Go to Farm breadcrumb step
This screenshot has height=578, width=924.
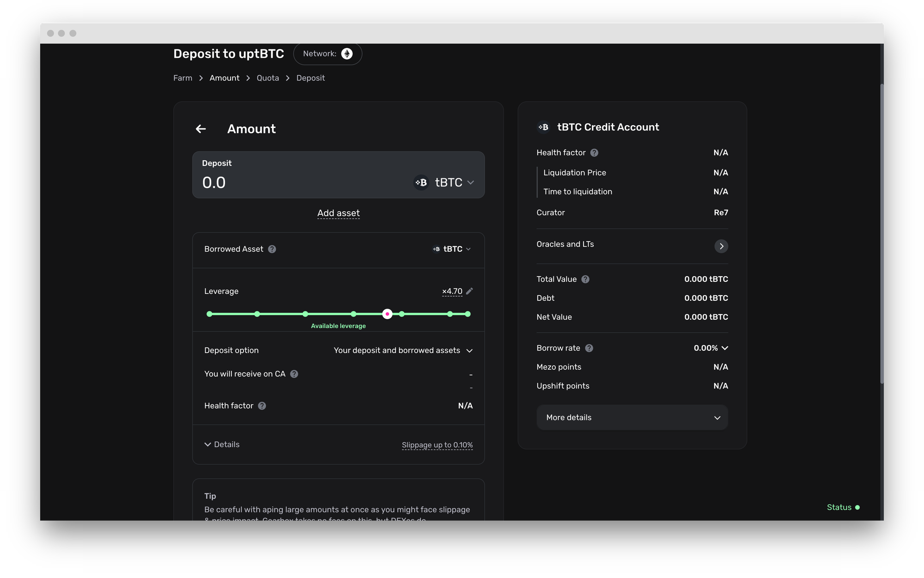182,78
